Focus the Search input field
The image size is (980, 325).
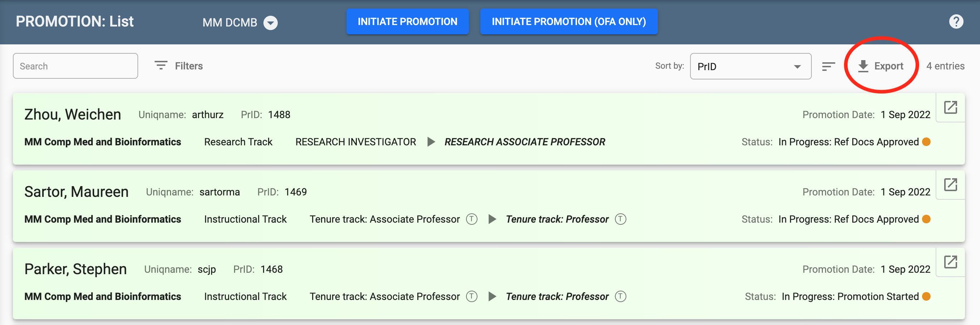coord(75,66)
